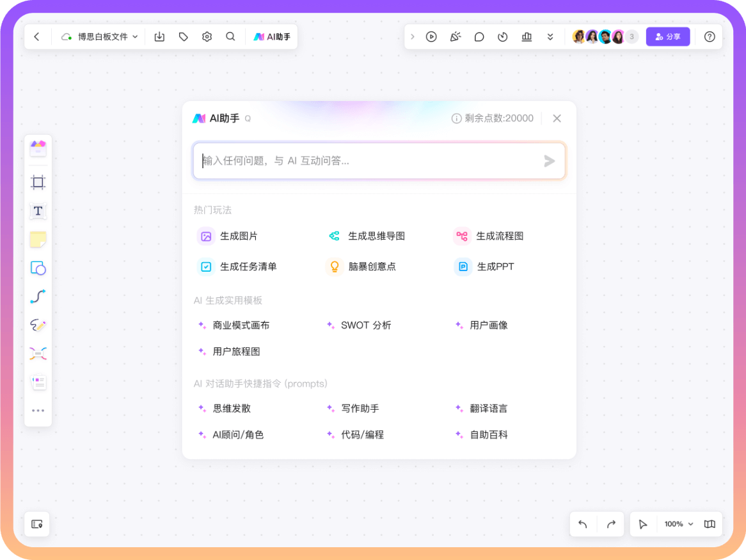Viewport: 746px width, 560px height.
Task: Open more tools ellipsis in sidebar
Action: [x=38, y=410]
